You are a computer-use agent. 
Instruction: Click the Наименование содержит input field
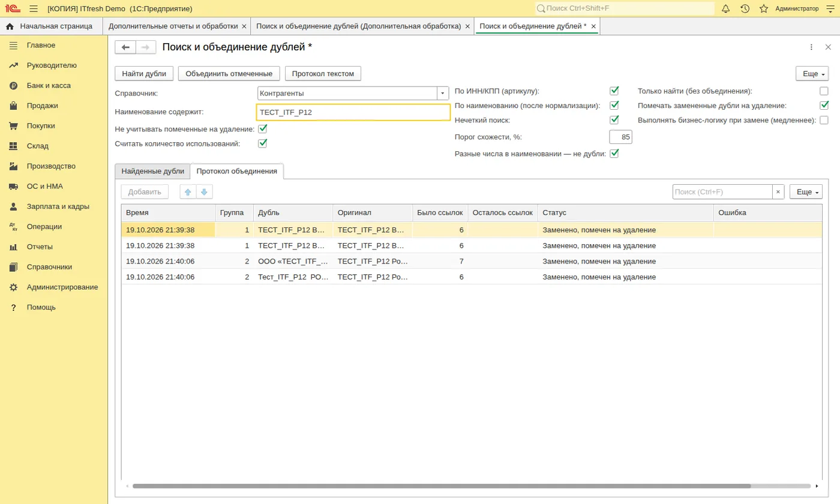(353, 112)
